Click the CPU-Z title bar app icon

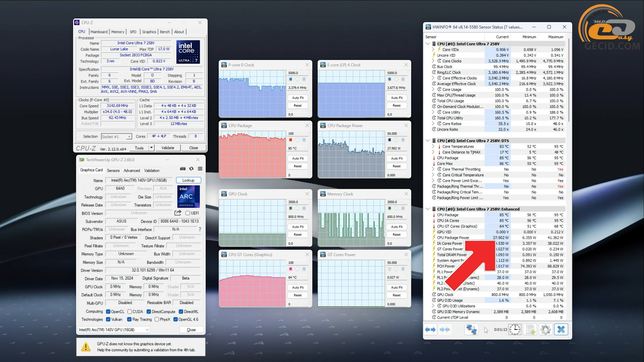(77, 22)
